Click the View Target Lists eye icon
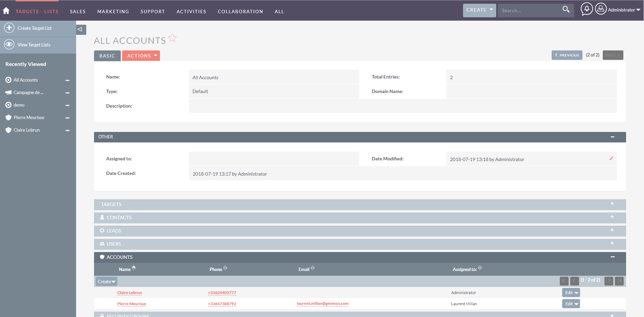 (9, 44)
